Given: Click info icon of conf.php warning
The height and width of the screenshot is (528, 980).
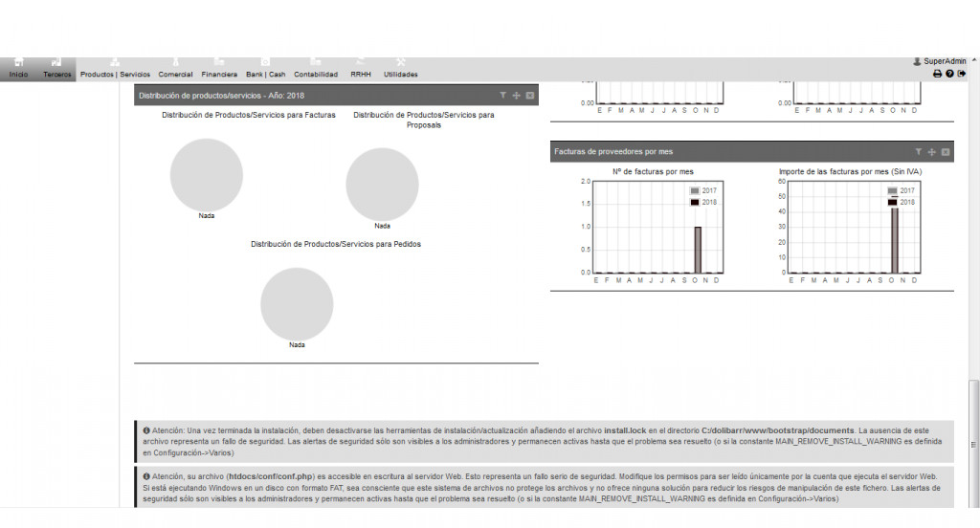Looking at the screenshot, I should [146, 476].
